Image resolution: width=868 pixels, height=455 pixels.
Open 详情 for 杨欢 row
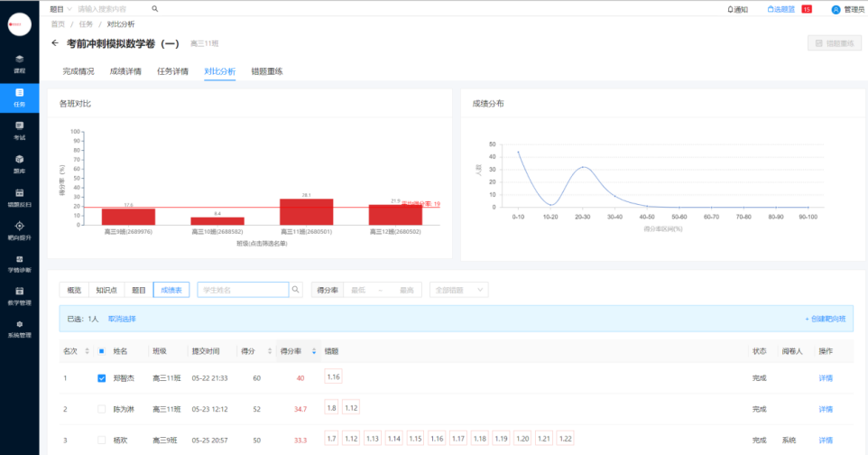click(x=826, y=440)
